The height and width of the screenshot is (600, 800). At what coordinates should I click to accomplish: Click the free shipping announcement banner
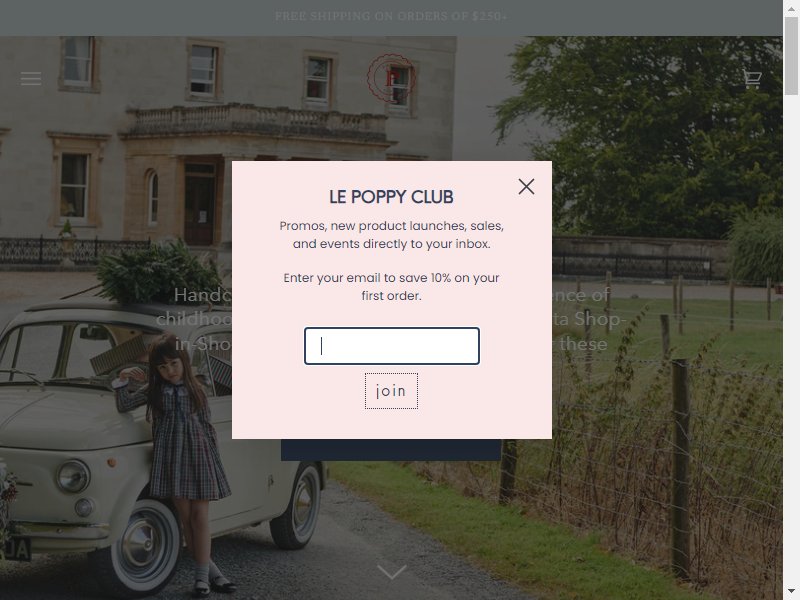(x=391, y=16)
